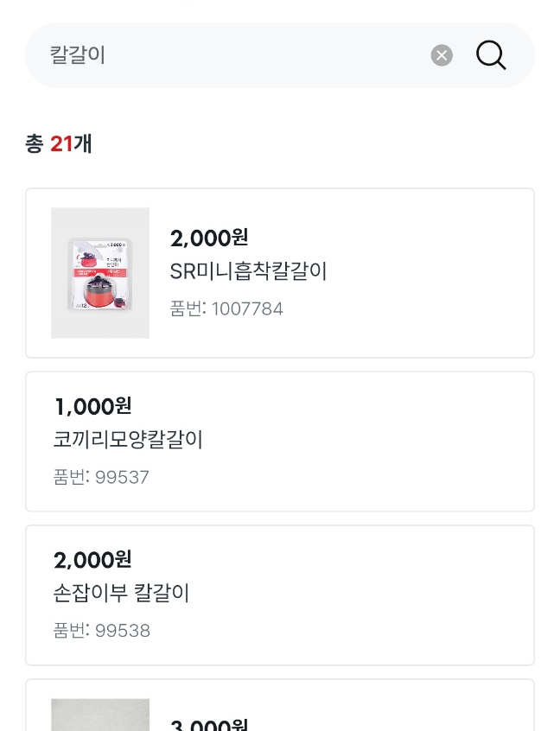Open the SR미니흡착칼갈이 product thumbnail
The height and width of the screenshot is (731, 560).
[100, 273]
